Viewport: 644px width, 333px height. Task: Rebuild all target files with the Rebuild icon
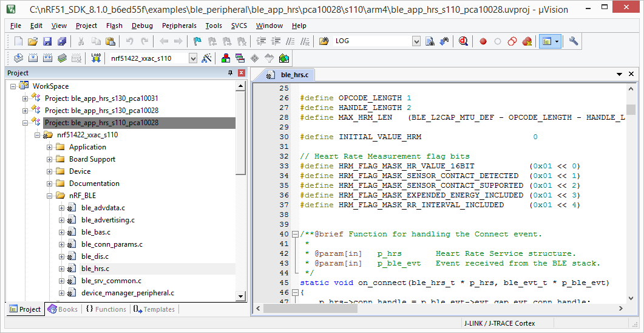coord(47,58)
